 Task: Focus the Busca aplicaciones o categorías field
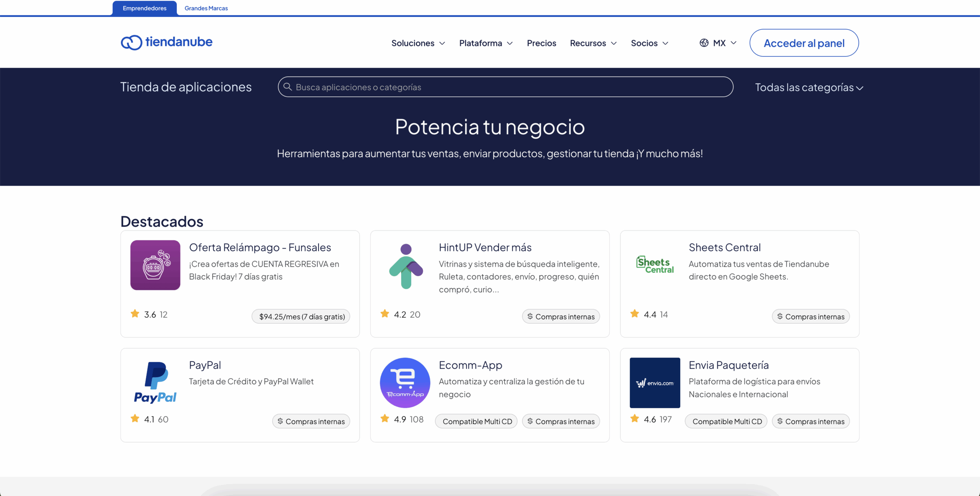pos(505,87)
